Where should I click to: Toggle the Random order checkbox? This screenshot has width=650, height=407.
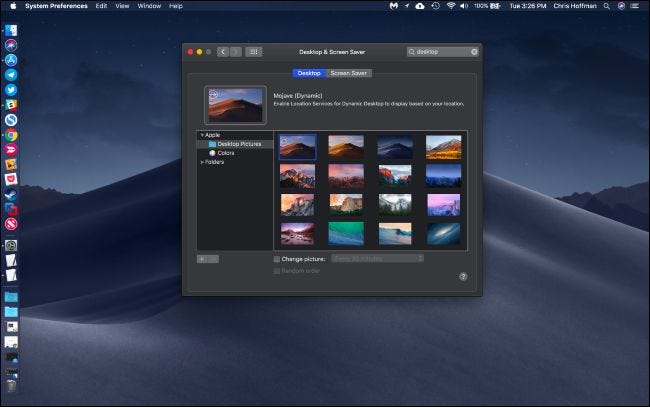pos(277,270)
